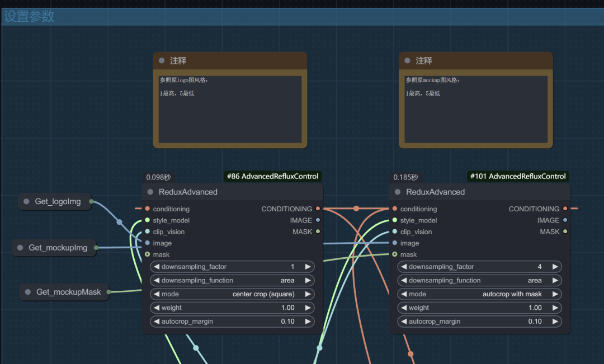The image size is (604, 364).
Task: Click the CONDITIONING output socket on node #86
Action: click(317, 209)
